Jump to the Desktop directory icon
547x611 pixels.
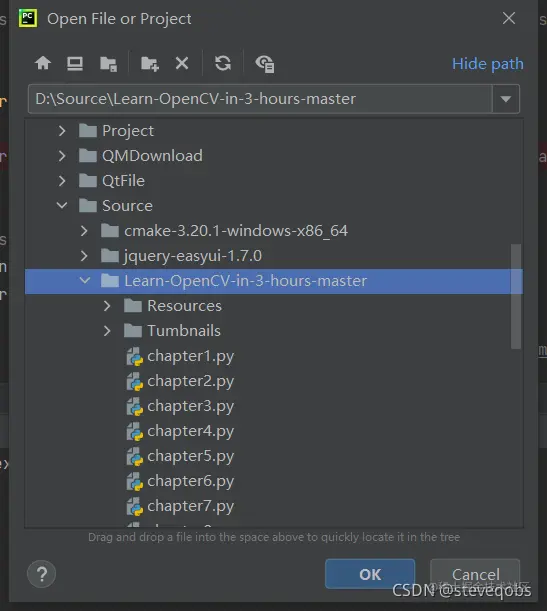75,63
